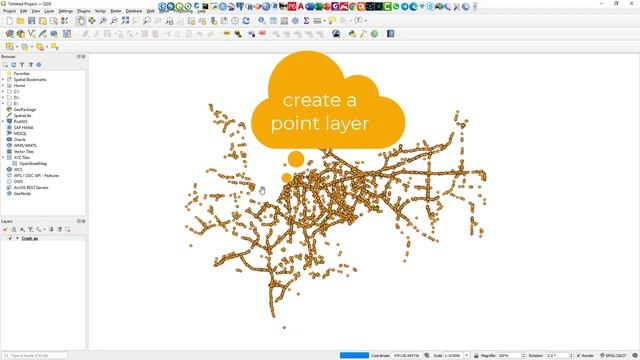This screenshot has width=640, height=360.
Task: Select the Favorites browser item
Action: (x=22, y=74)
